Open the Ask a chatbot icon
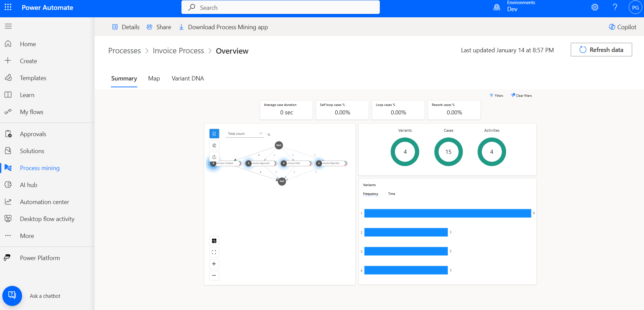 [x=12, y=296]
